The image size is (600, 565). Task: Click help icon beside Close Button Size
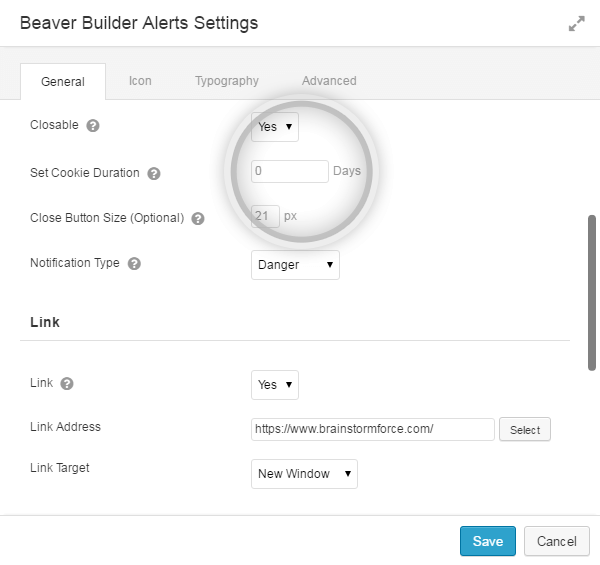pos(198,218)
